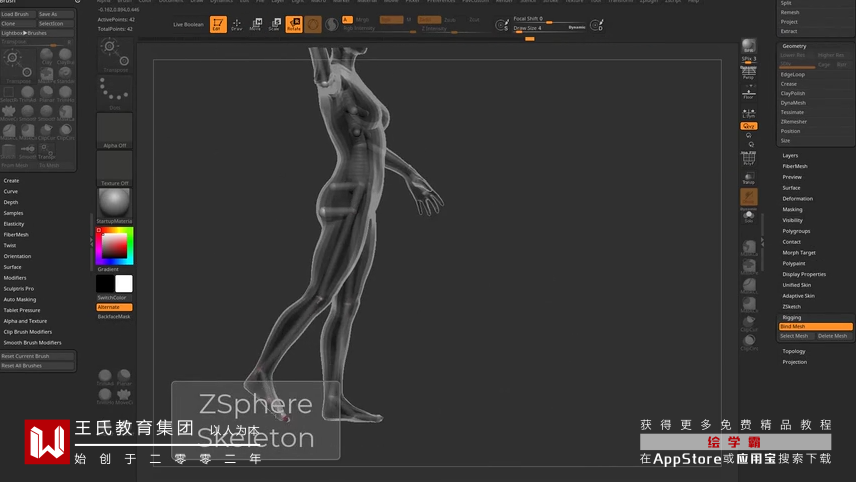Select the ClayBuildup brush
856x482 pixels.
coord(66,56)
